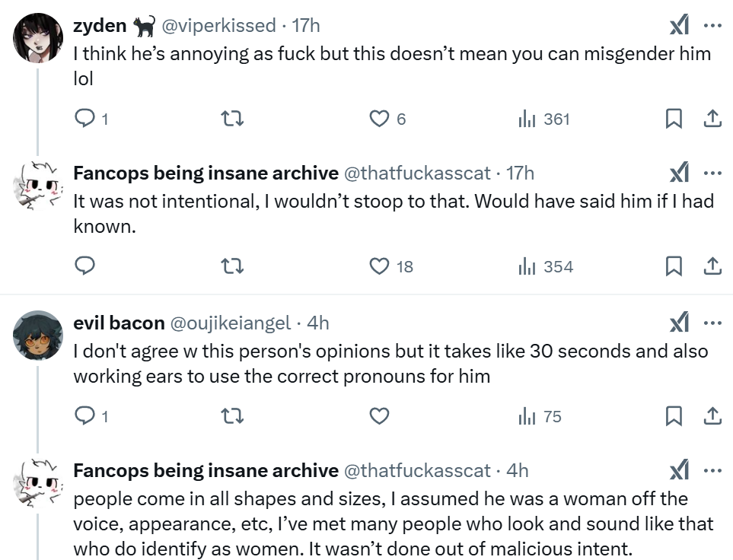Like zyden's tweet about misgendering
This screenshot has width=733, height=560.
coord(379,119)
